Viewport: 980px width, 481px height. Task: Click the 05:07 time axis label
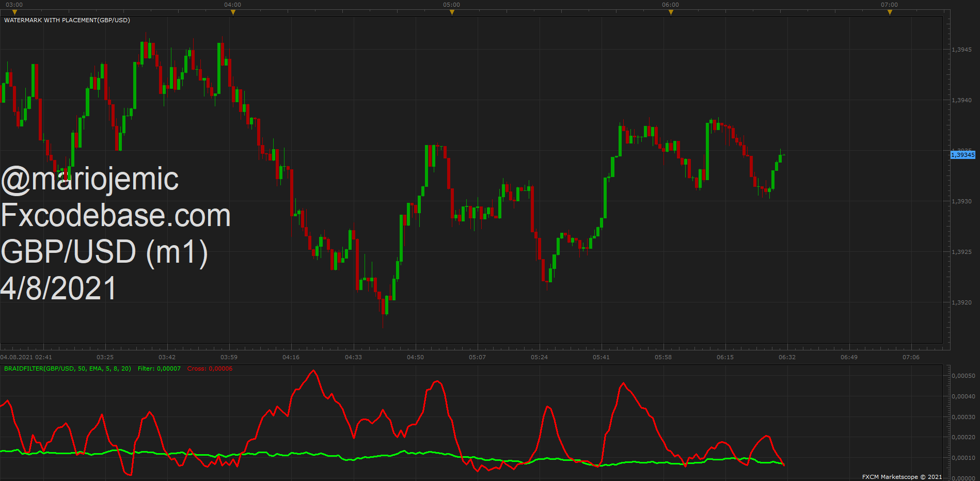pyautogui.click(x=477, y=357)
